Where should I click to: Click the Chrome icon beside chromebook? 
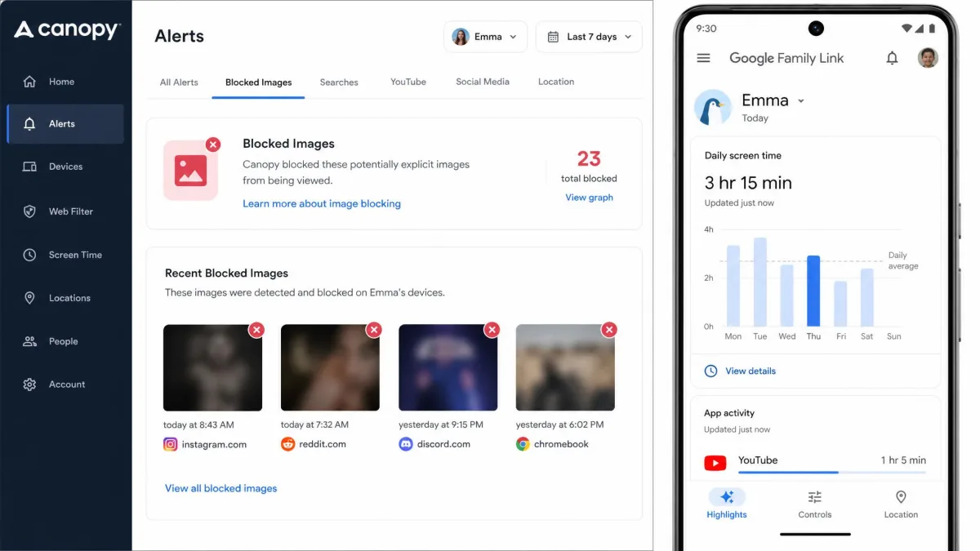(523, 444)
